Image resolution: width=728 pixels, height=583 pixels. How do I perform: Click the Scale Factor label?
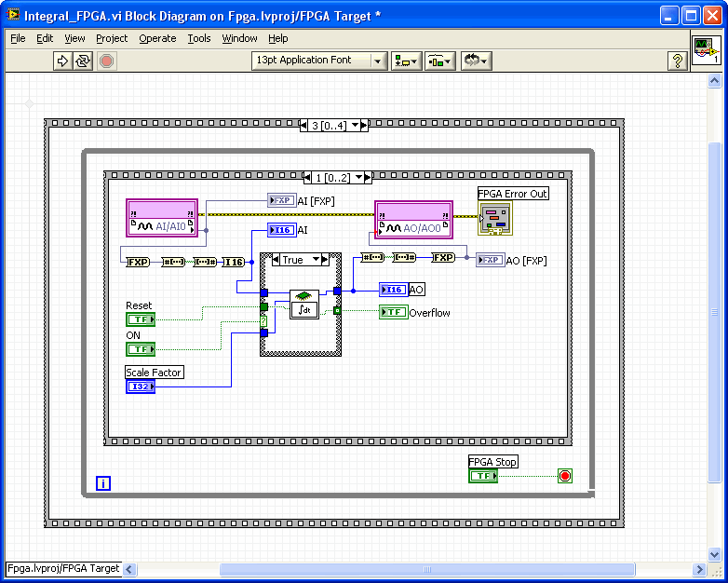pyautogui.click(x=154, y=373)
